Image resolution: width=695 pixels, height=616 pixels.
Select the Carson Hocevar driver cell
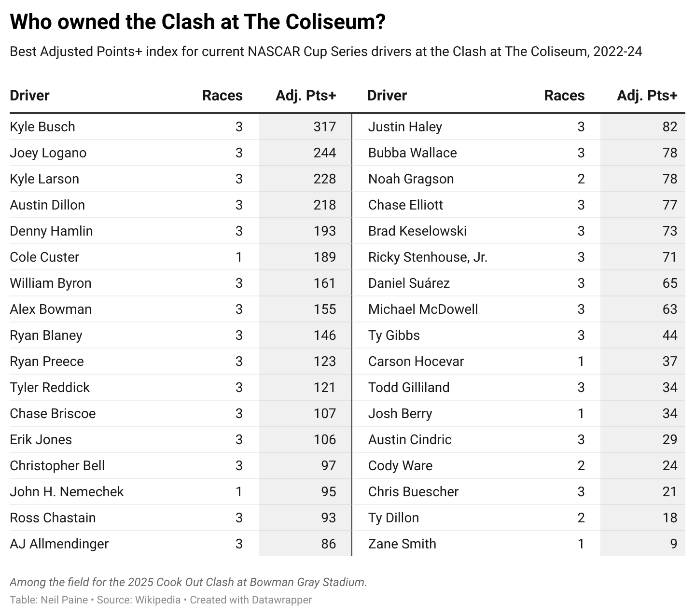click(416, 362)
